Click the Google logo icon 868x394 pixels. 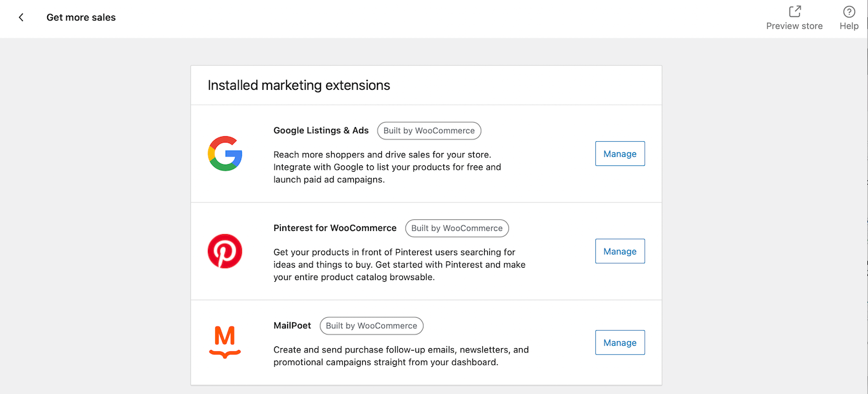224,154
